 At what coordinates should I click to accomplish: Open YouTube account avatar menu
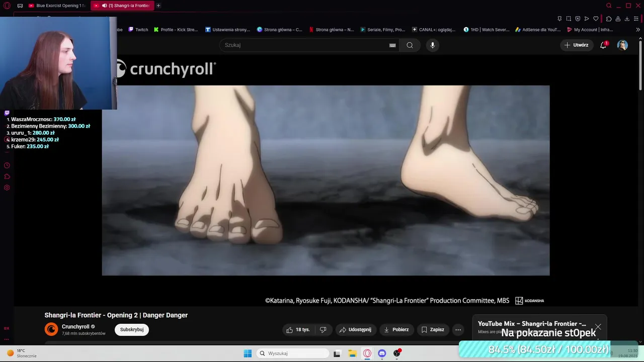[622, 45]
